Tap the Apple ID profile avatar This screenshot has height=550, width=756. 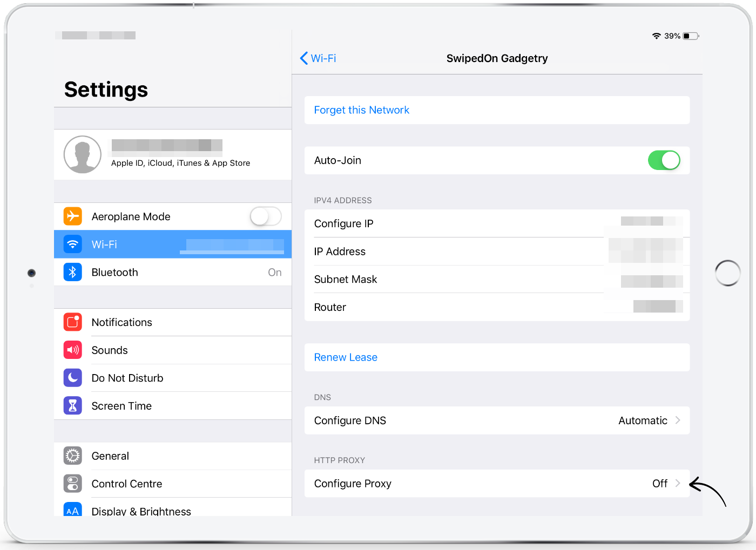point(83,154)
